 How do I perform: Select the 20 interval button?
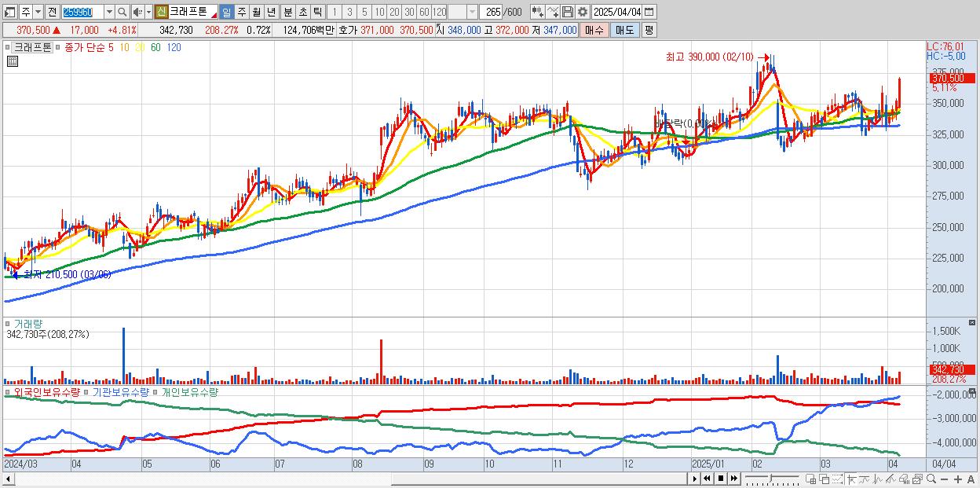pyautogui.click(x=394, y=12)
